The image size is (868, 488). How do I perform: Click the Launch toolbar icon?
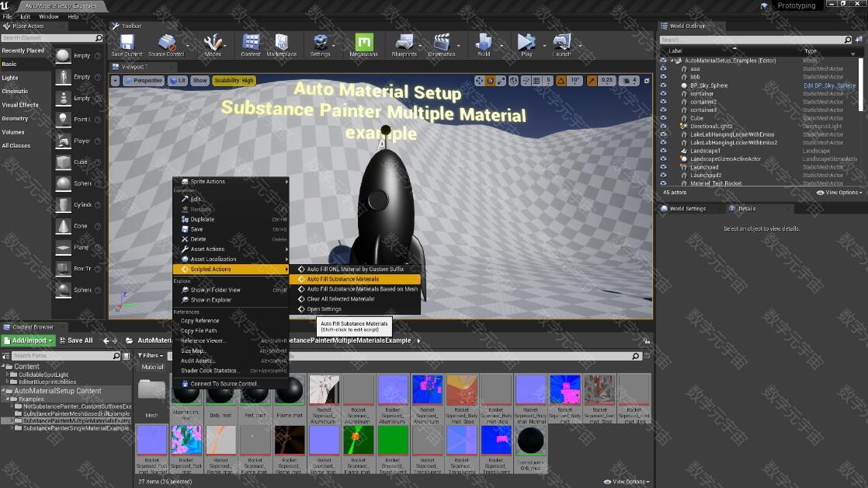(x=562, y=45)
